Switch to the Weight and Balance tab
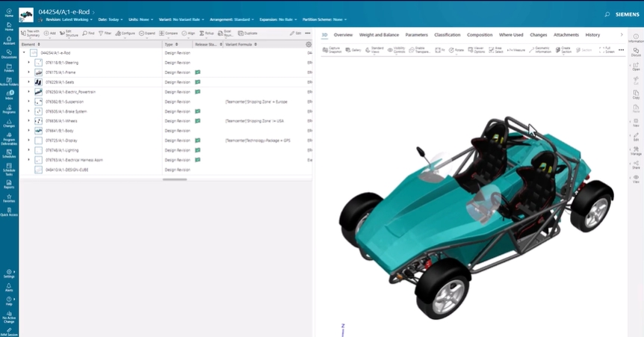The image size is (644, 337). click(x=379, y=35)
